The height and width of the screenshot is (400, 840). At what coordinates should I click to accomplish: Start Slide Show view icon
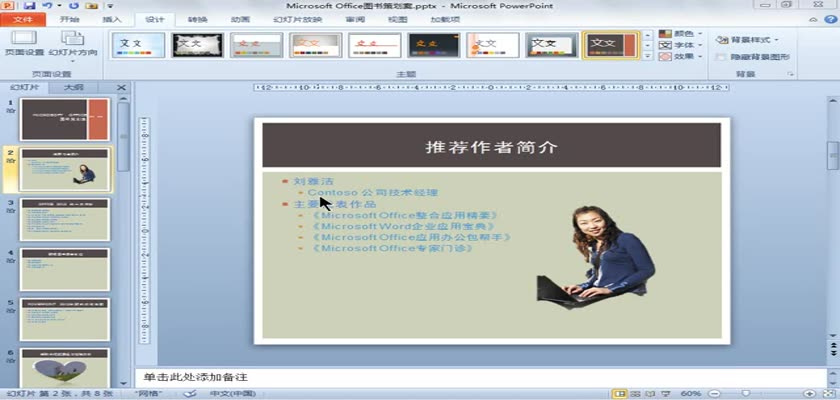pos(665,394)
